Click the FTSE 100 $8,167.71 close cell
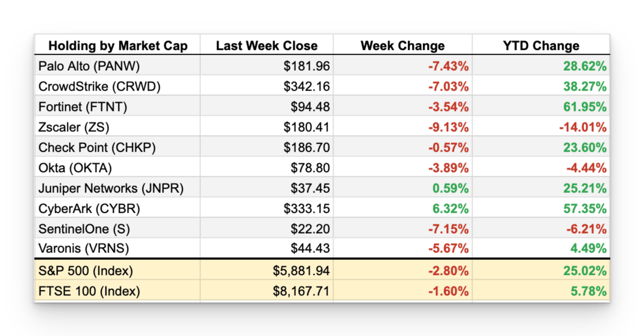 point(301,291)
